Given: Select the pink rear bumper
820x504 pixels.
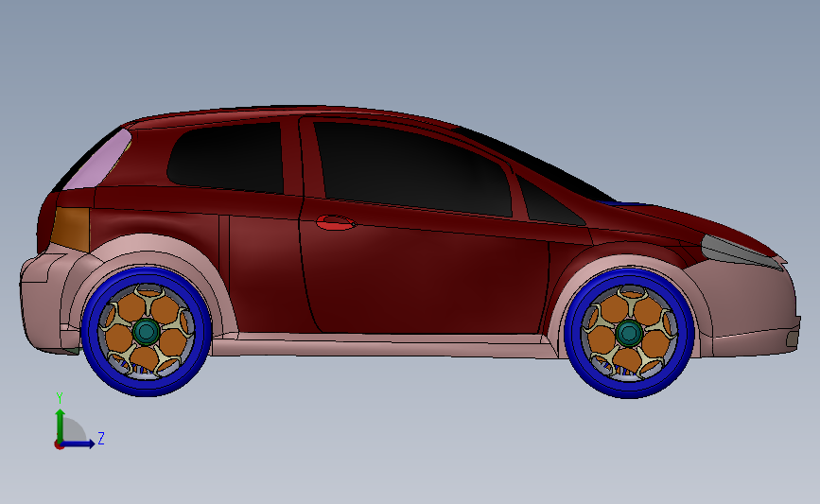Looking at the screenshot, I should 43,304.
